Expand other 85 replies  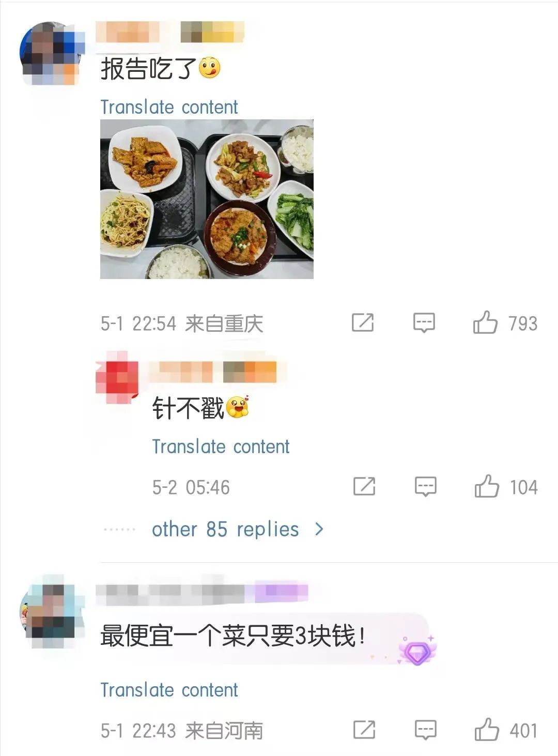pyautogui.click(x=225, y=529)
